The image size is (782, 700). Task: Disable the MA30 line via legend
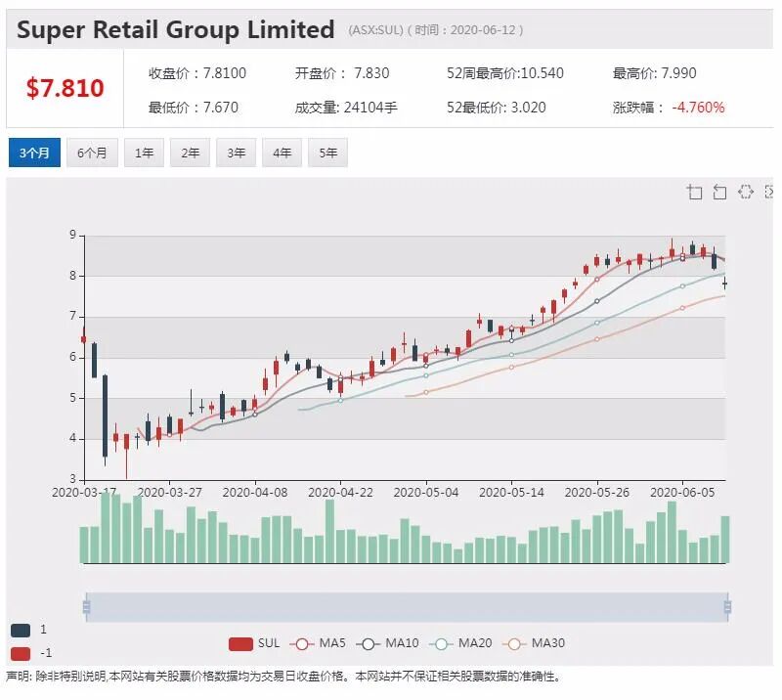(534, 643)
